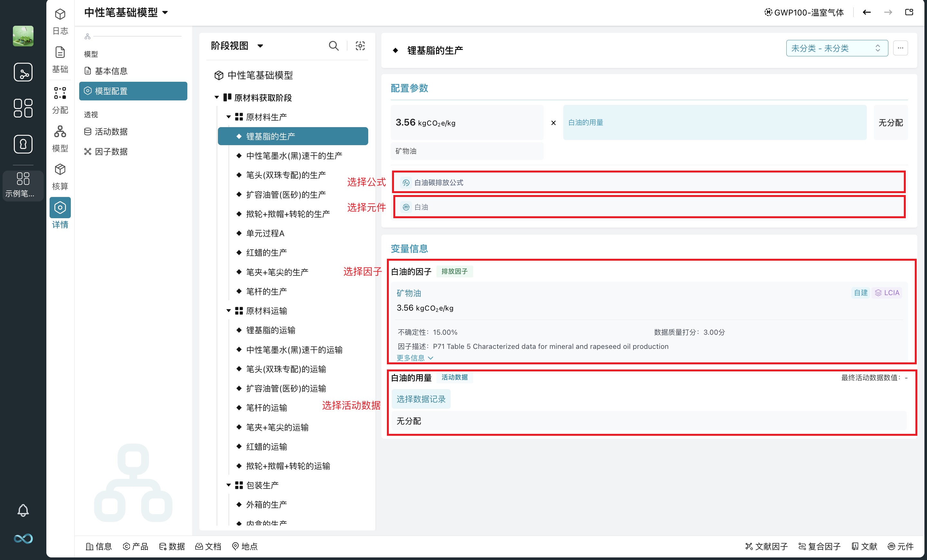Click the back arrow in top bar

866,13
